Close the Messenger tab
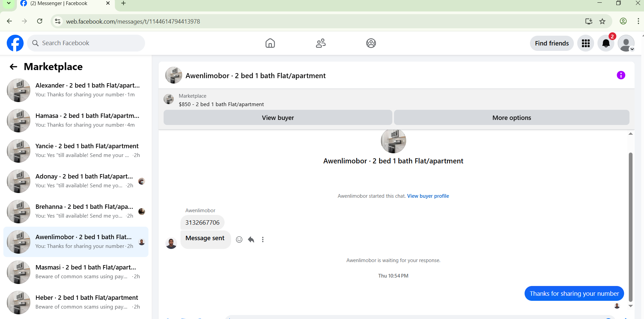644x319 pixels. click(108, 3)
